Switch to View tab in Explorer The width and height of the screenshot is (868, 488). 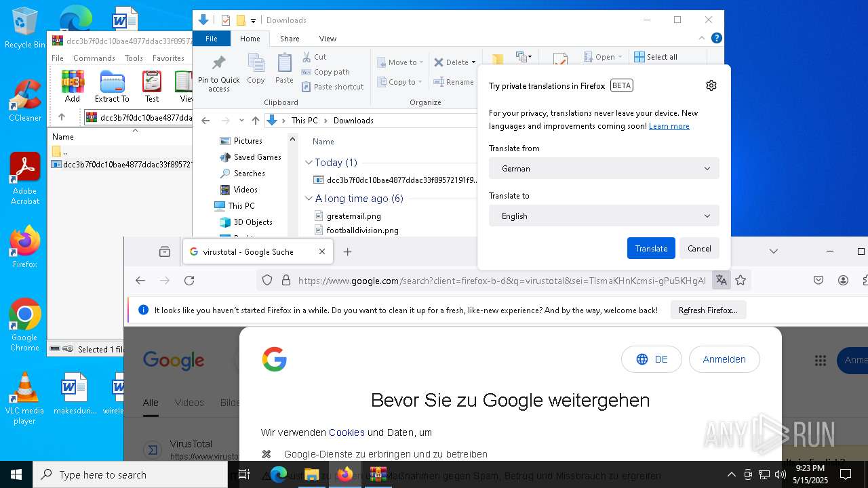pos(328,39)
